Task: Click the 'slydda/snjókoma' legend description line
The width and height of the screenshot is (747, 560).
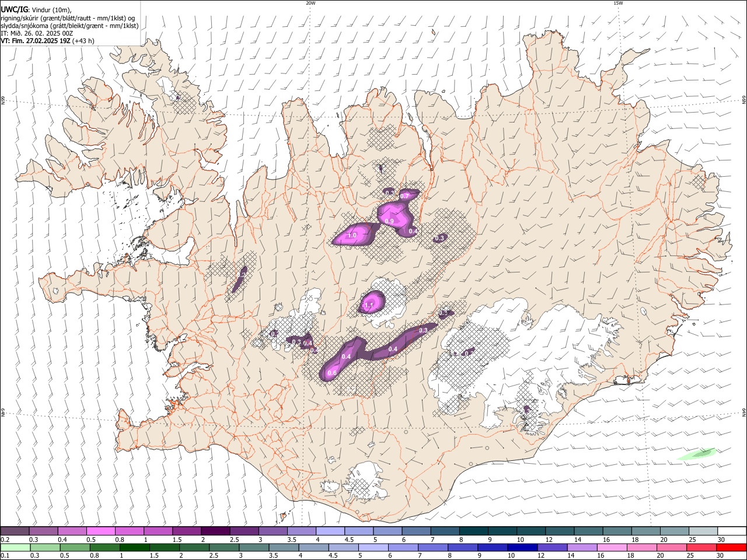Action: pos(69,26)
